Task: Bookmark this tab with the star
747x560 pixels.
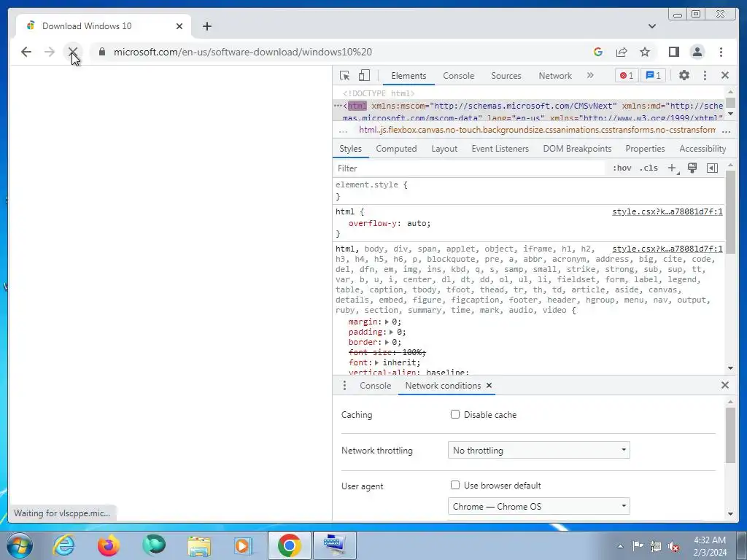Action: [x=645, y=52]
